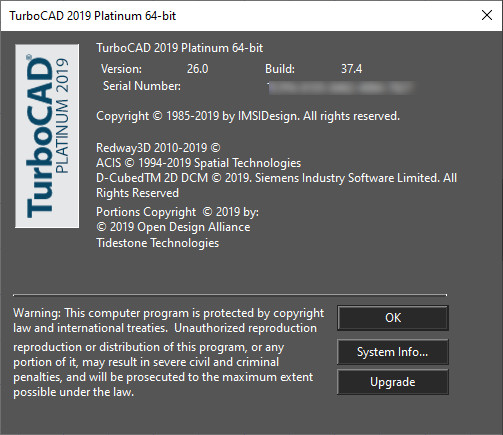
Task: Click the 'Tidestone Technologies' text
Action: [158, 243]
